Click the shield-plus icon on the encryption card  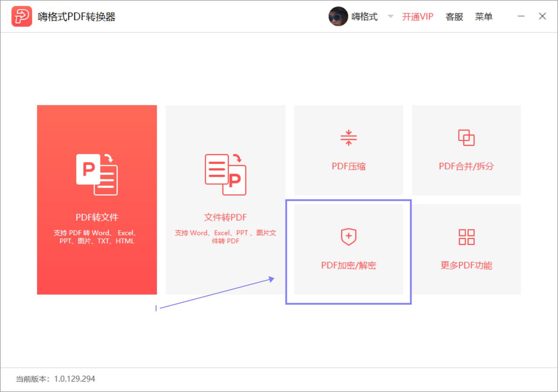348,236
